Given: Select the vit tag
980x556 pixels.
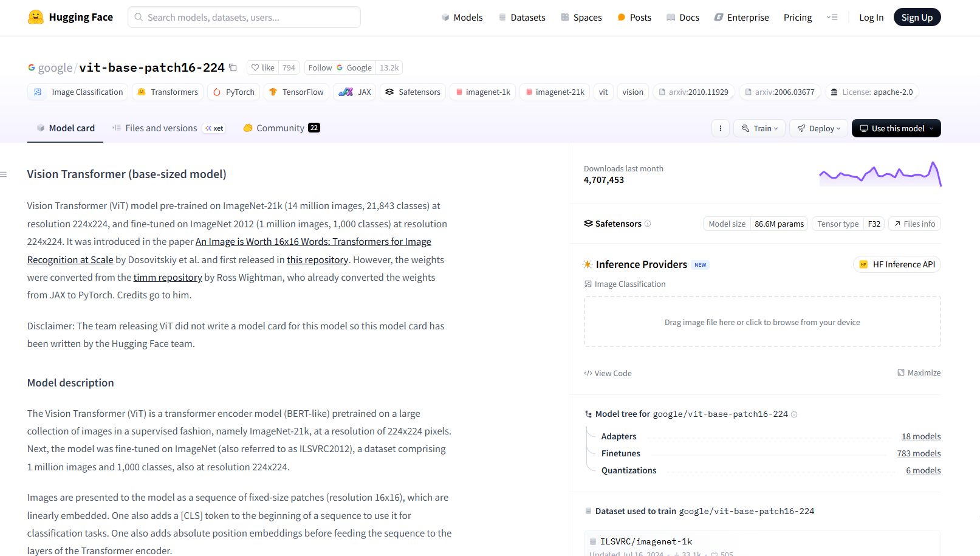Looking at the screenshot, I should (x=603, y=92).
